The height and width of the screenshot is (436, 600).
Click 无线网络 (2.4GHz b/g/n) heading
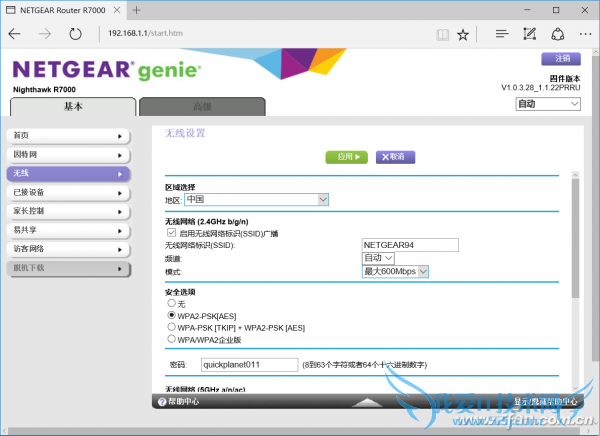point(207,222)
